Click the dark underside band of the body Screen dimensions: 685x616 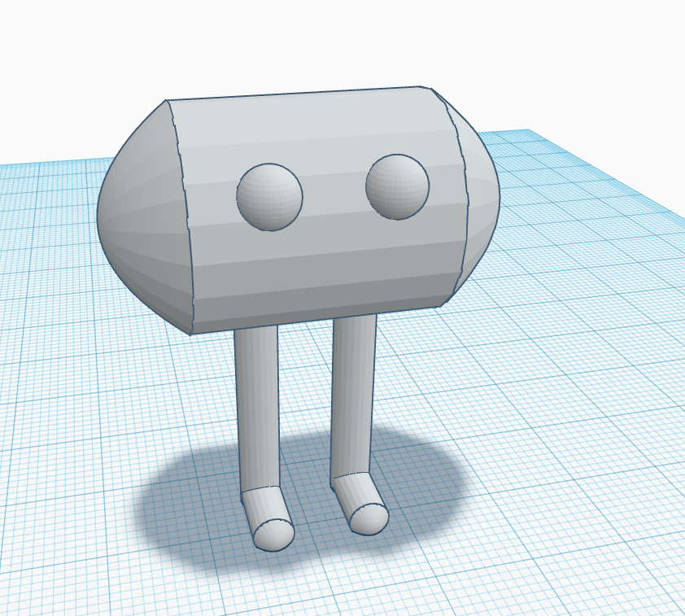[319, 312]
